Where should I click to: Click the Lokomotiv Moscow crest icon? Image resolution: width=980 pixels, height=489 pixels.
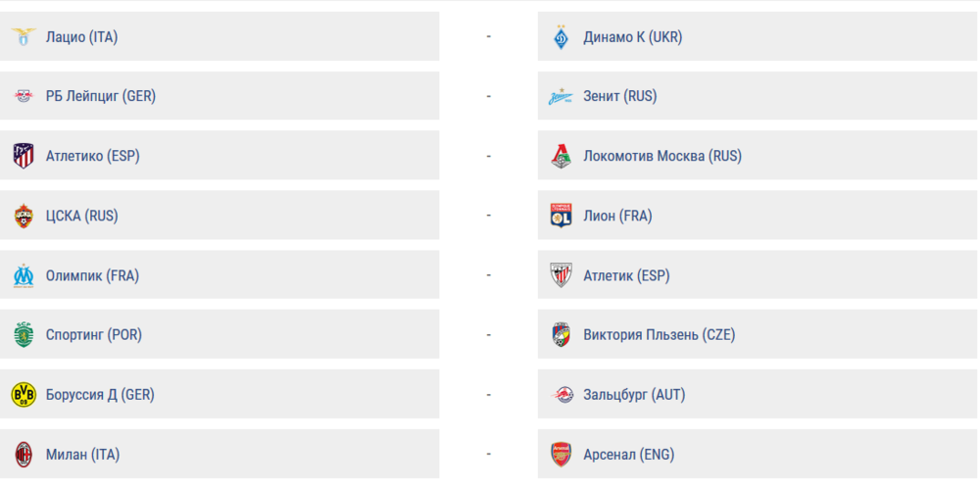coord(561,156)
